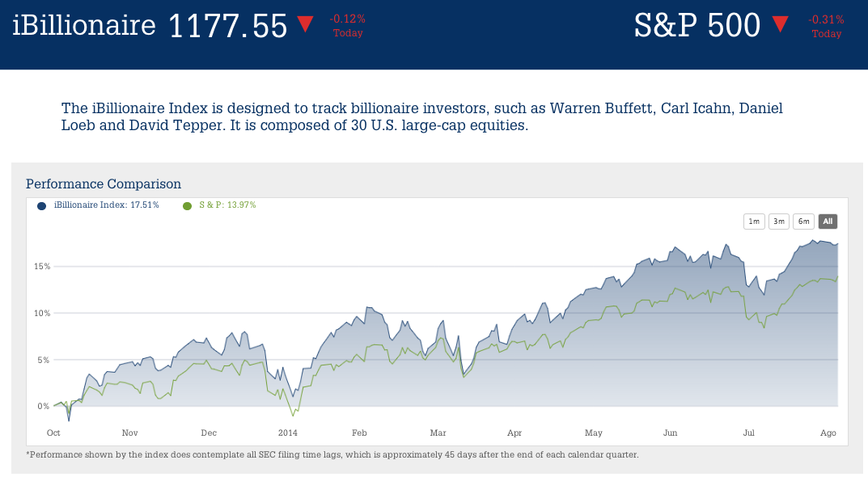Viewport: 868px width, 477px height.
Task: Show the All time range
Action: tap(828, 222)
